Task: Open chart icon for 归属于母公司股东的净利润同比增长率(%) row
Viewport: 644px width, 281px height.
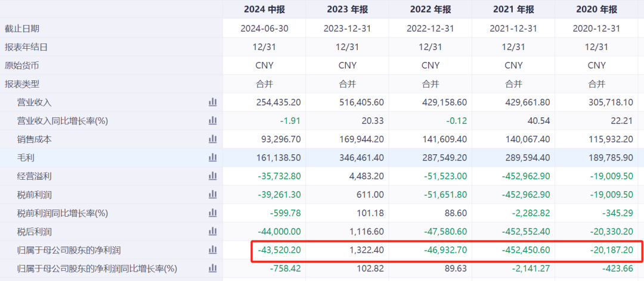Action: click(212, 268)
